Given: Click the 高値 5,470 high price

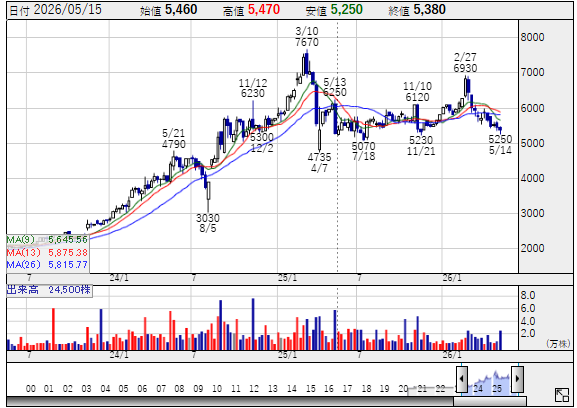Looking at the screenshot, I should (251, 10).
